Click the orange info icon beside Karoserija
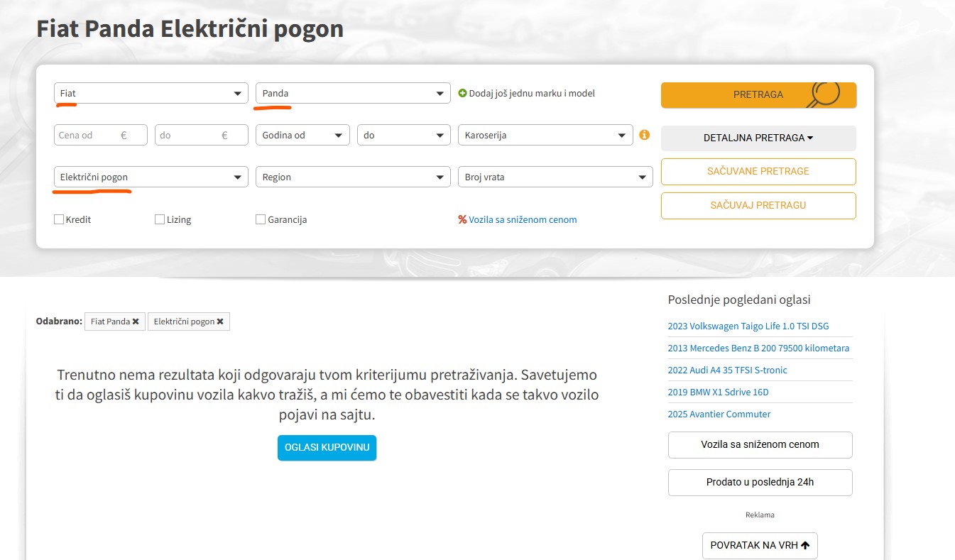 645,134
